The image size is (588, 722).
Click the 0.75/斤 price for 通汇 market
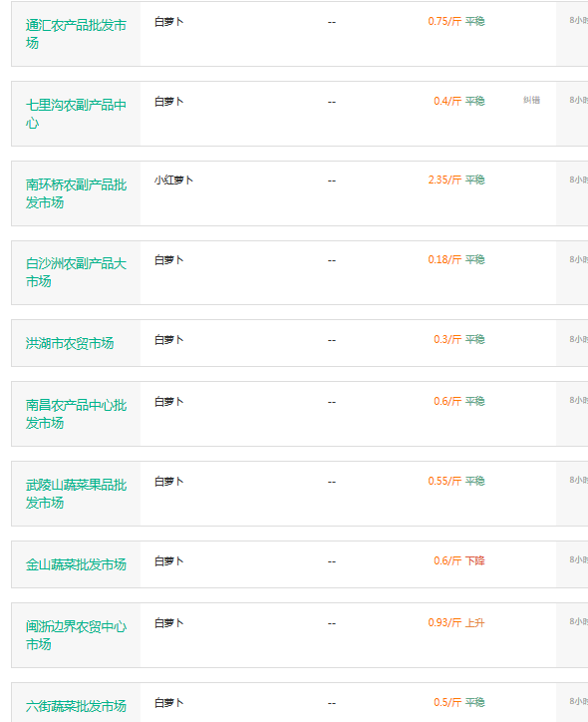[x=444, y=21]
